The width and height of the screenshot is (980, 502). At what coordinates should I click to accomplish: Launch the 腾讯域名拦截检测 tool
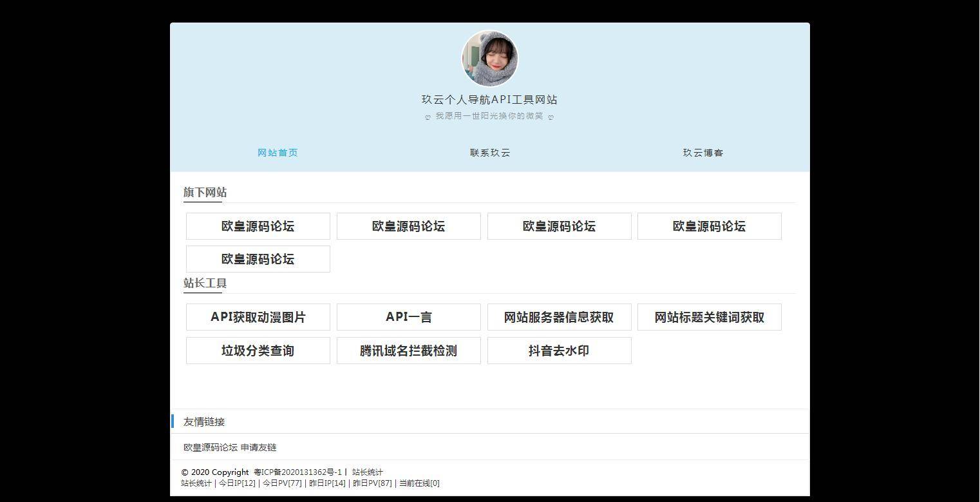click(x=408, y=351)
